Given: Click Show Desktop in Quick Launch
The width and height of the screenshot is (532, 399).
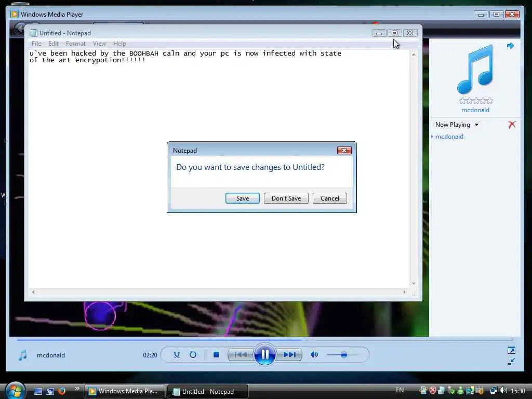Looking at the screenshot, I should [x=37, y=391].
